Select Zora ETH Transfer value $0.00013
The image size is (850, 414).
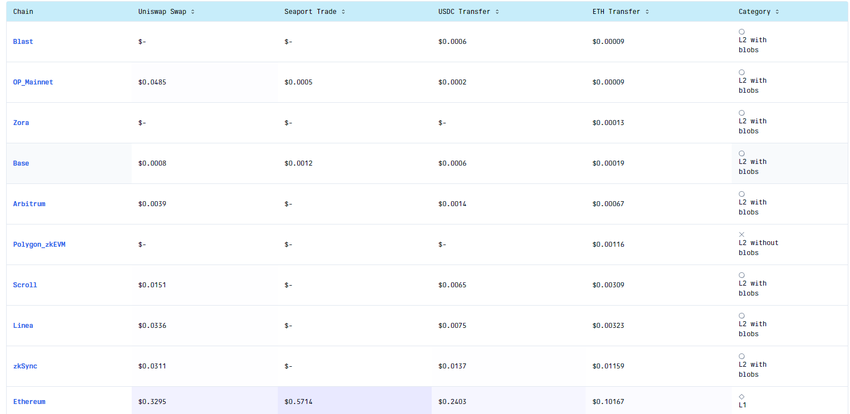[x=608, y=123]
